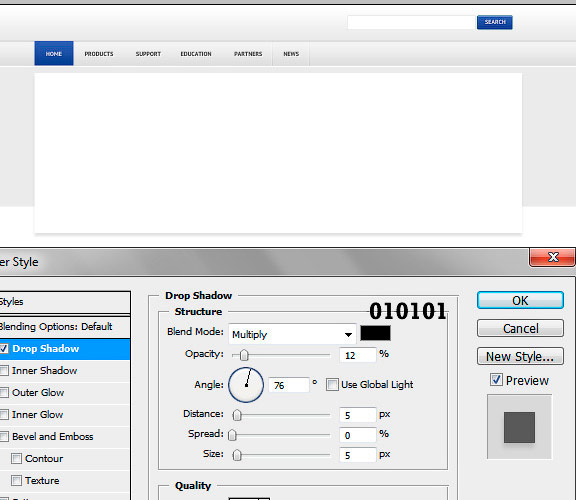The height and width of the screenshot is (500, 576).
Task: Click the Cancel button
Action: tap(520, 328)
